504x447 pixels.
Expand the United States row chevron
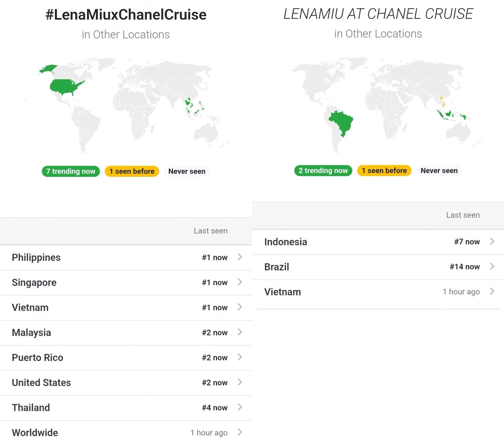coord(240,382)
